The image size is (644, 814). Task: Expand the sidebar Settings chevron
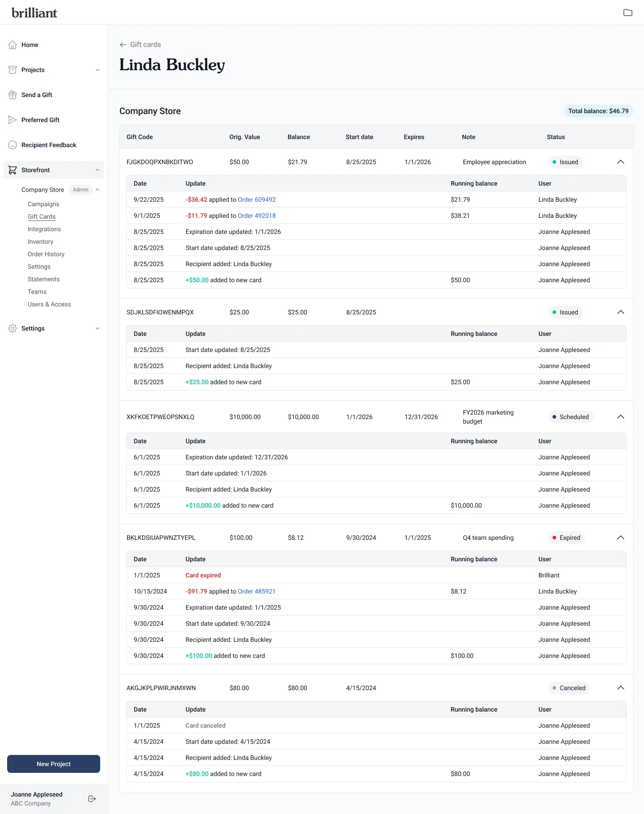pos(97,328)
